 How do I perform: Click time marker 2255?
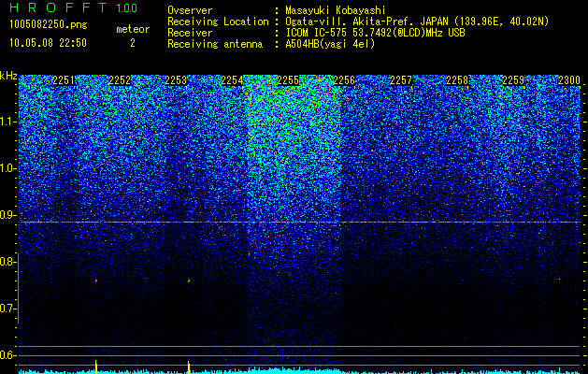tap(288, 80)
